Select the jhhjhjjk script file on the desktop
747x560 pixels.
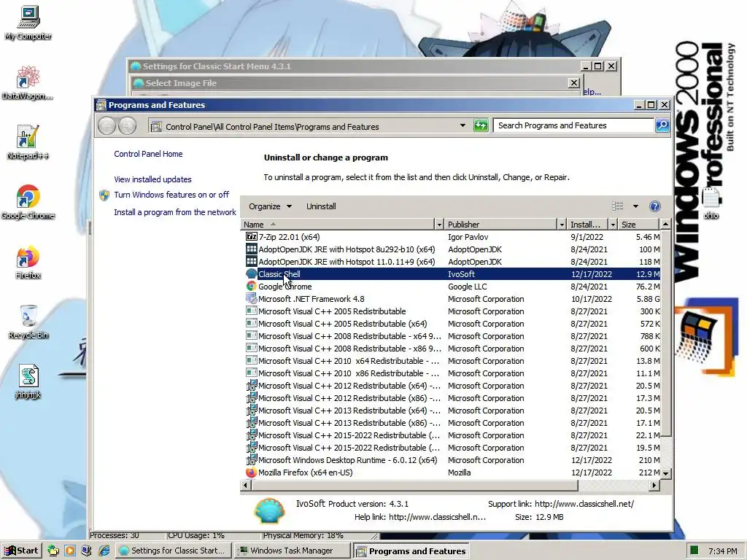pos(28,382)
